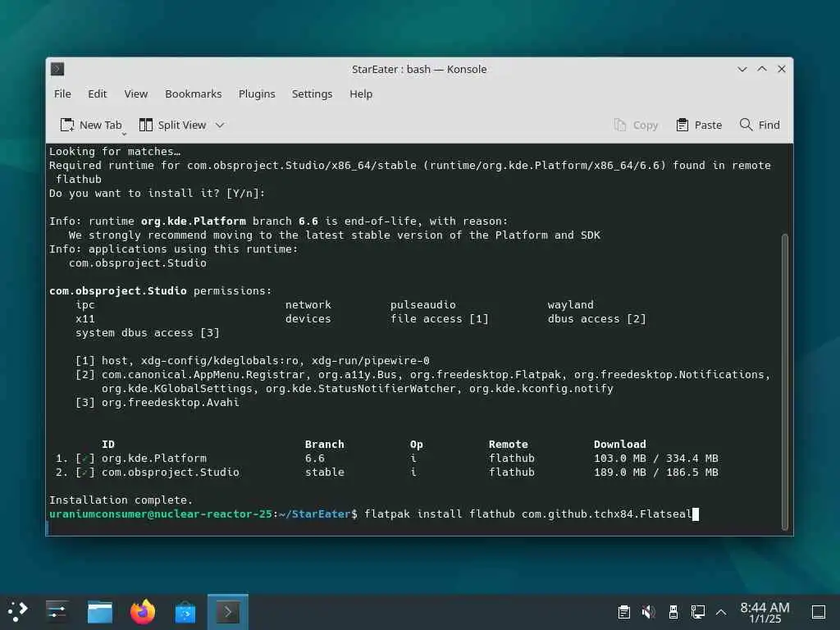Click the Split View button
Viewport: 840px width, 630px height.
172,125
